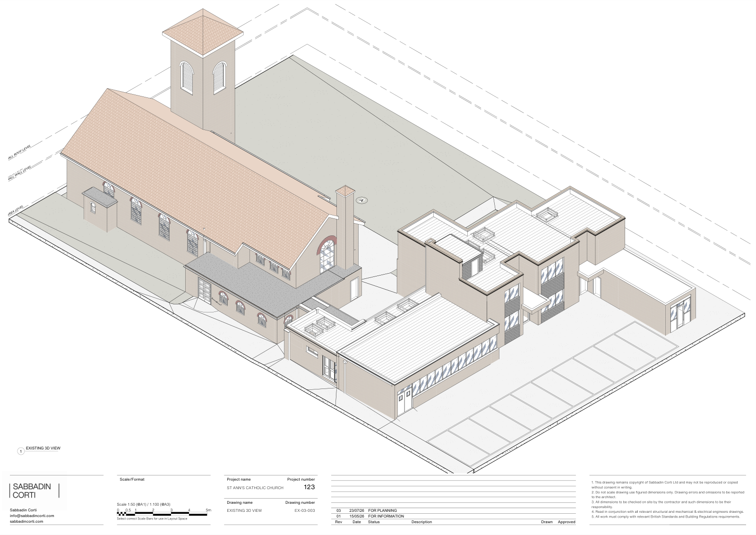The height and width of the screenshot is (535, 756).
Task: Click revision number 03
Action: [338, 510]
